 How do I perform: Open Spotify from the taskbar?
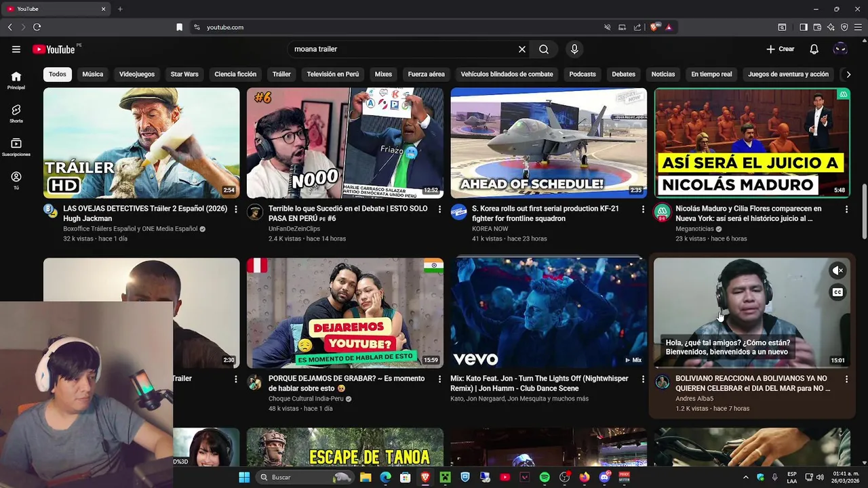[x=545, y=477]
